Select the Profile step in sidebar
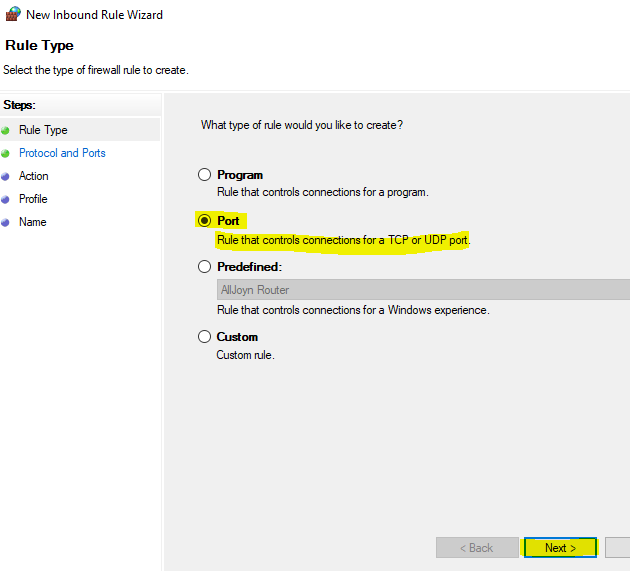Screen dimensions: 630x571 [x=33, y=199]
